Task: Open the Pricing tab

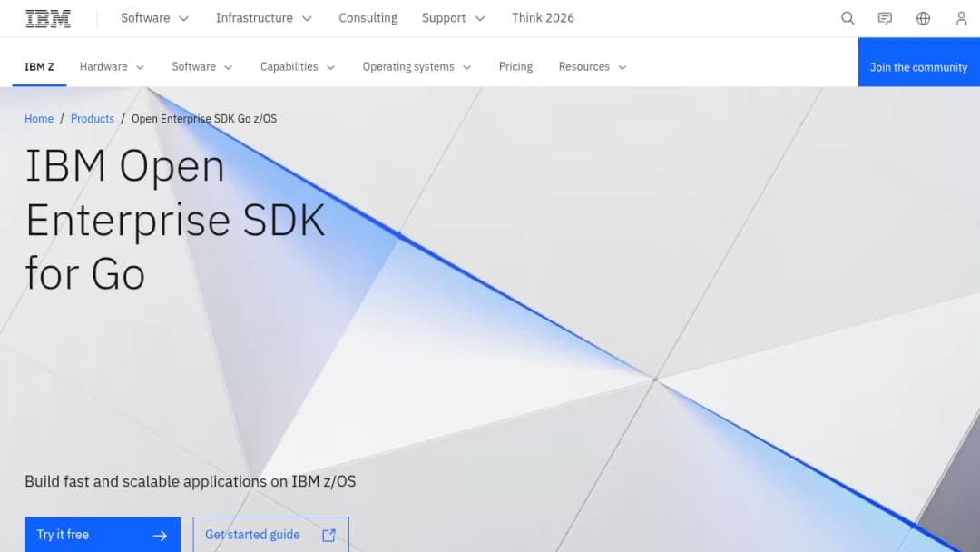Action: click(515, 67)
